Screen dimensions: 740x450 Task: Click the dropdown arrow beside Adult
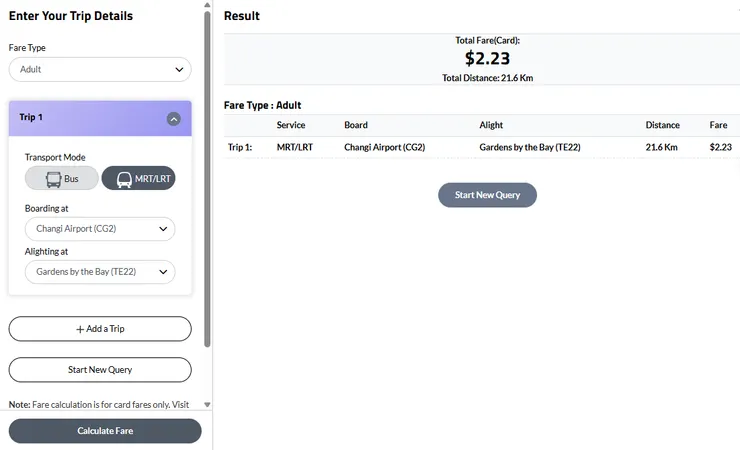[x=179, y=70]
